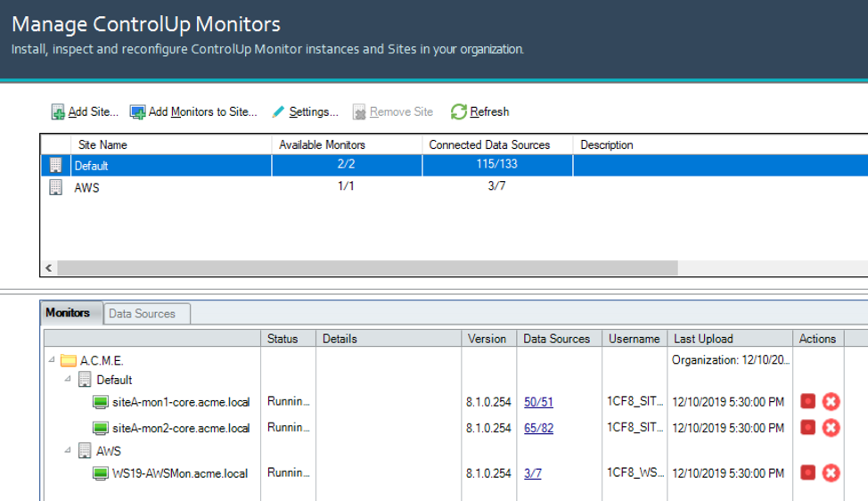Select siteA-mon2-core.acme.local in the tree
This screenshot has width=868, height=501.
pos(181,428)
